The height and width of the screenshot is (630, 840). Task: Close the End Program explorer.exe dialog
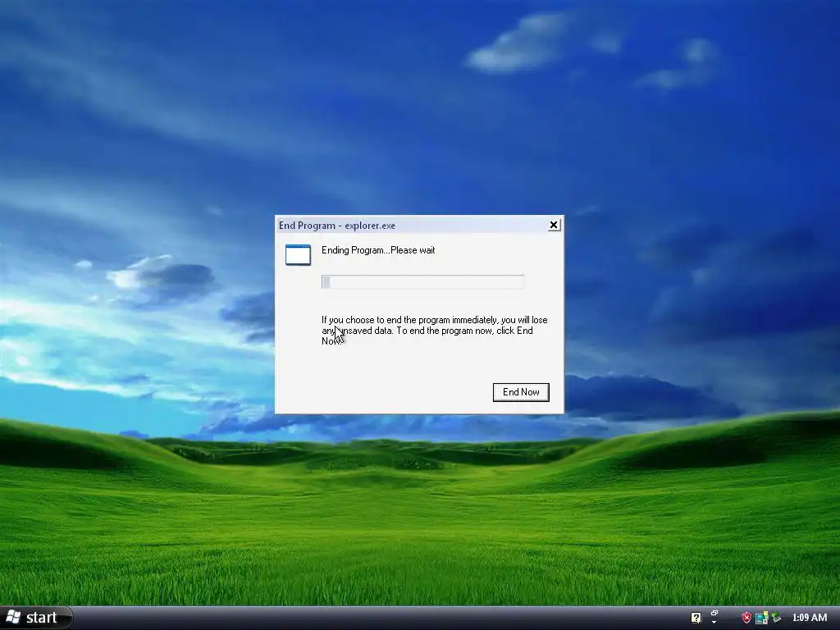pyautogui.click(x=554, y=225)
